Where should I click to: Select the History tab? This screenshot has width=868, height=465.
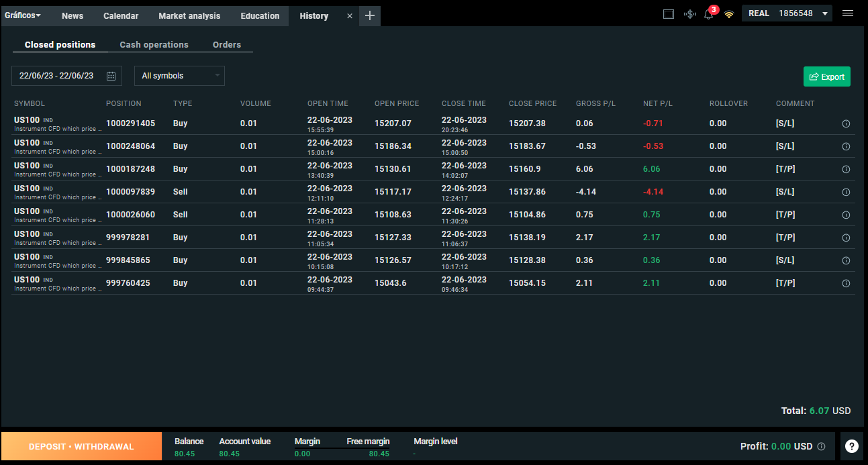[x=314, y=15]
